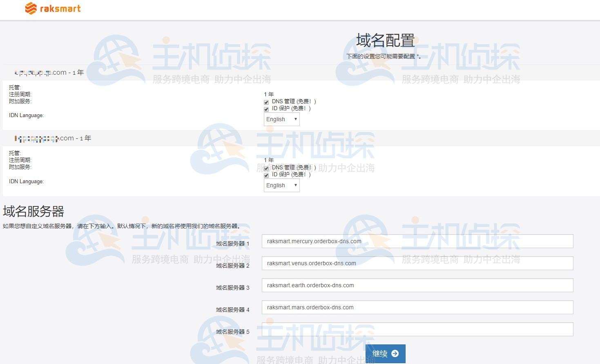Select the second domain heading row
600x364 pixels.
point(52,138)
